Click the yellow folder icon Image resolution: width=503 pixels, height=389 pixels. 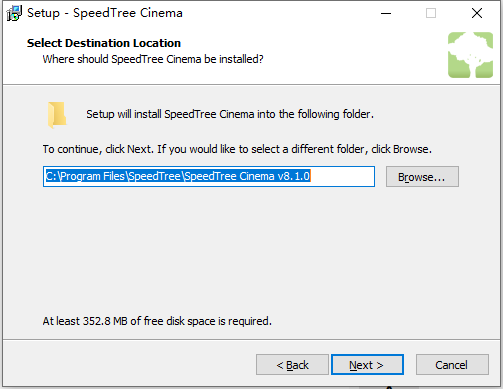point(57,115)
